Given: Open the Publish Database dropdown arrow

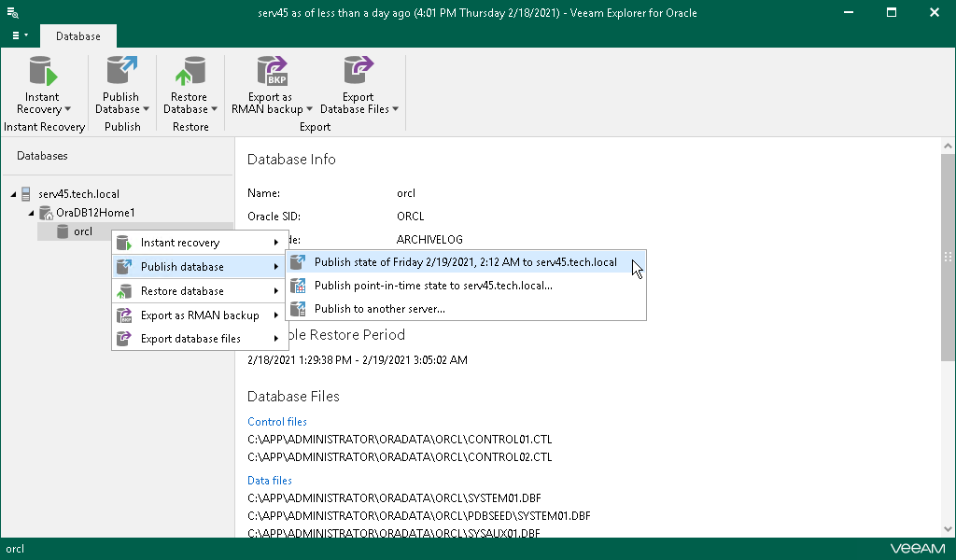Looking at the screenshot, I should (146, 109).
